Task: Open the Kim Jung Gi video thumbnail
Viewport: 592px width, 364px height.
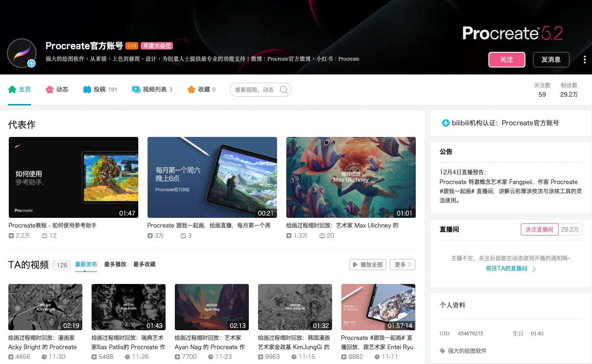Action: tap(295, 307)
